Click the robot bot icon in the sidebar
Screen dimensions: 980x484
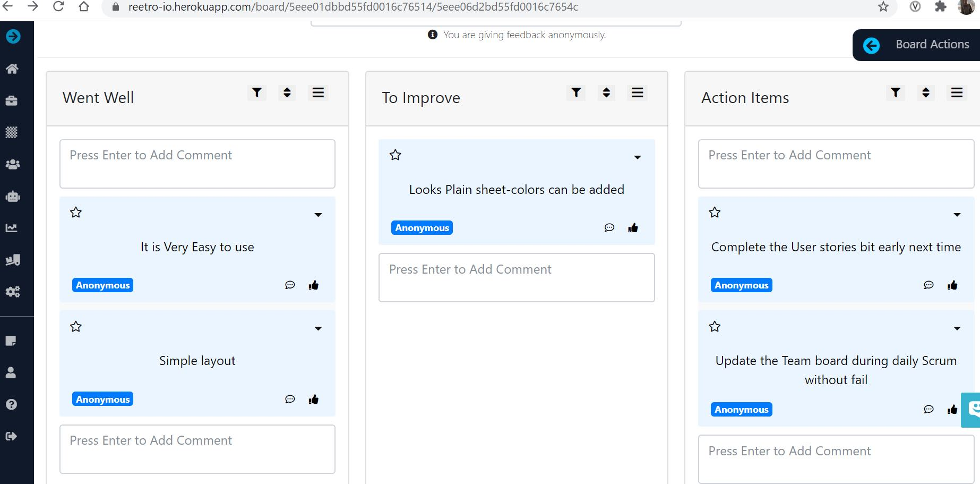12,196
